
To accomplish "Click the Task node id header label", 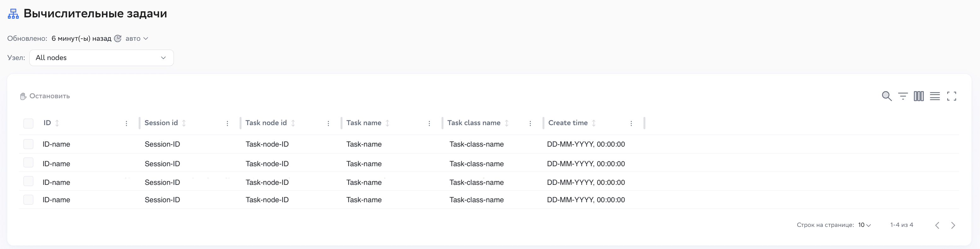I will (x=266, y=123).
